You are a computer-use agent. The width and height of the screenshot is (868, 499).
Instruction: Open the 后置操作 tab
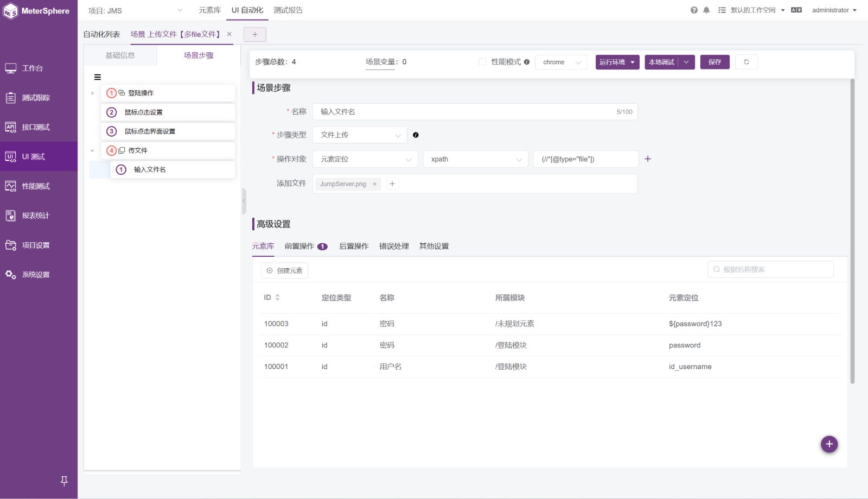pos(354,246)
